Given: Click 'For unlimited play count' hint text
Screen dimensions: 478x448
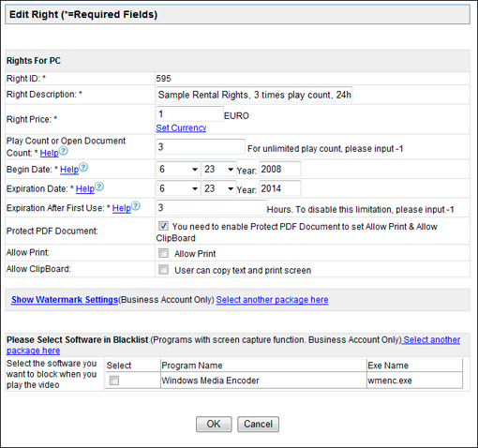Looking at the screenshot, I should (325, 149).
